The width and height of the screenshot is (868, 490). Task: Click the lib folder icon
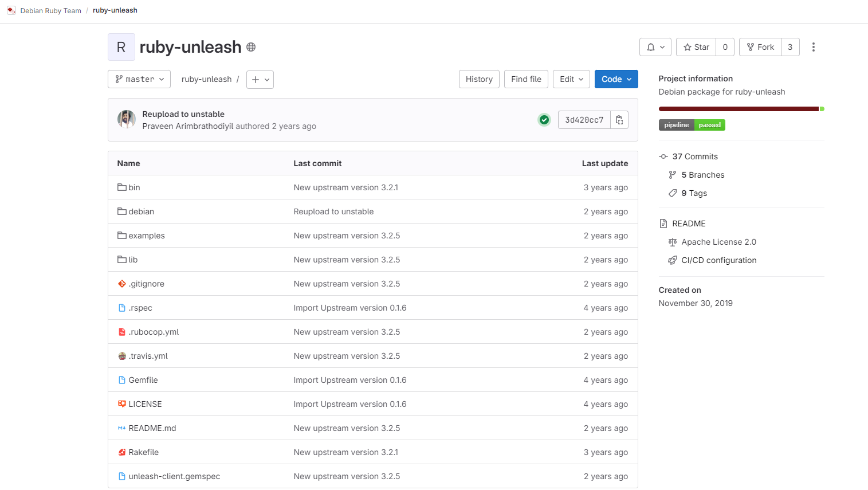click(x=122, y=260)
